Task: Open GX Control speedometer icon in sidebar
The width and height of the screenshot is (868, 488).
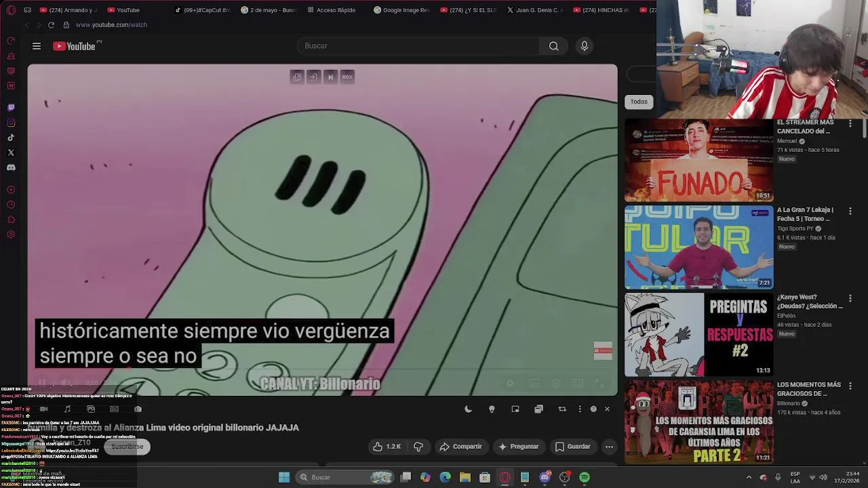Action: 11,41
